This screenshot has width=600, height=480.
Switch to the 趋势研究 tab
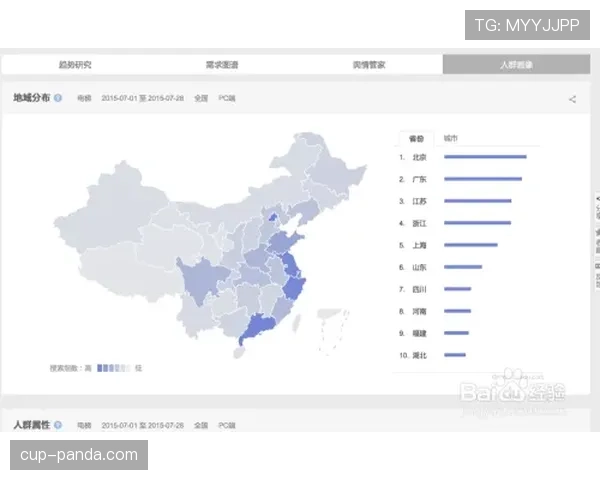pyautogui.click(x=75, y=65)
